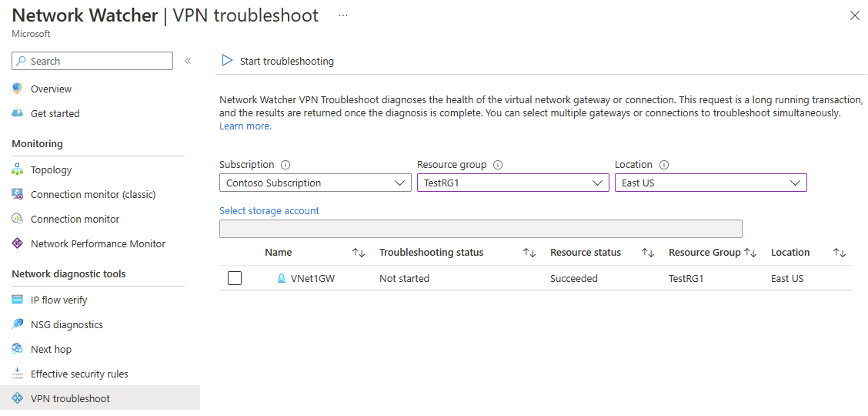Expand the Resource group dropdown
Viewport: 868px width, 416px height.
[512, 183]
